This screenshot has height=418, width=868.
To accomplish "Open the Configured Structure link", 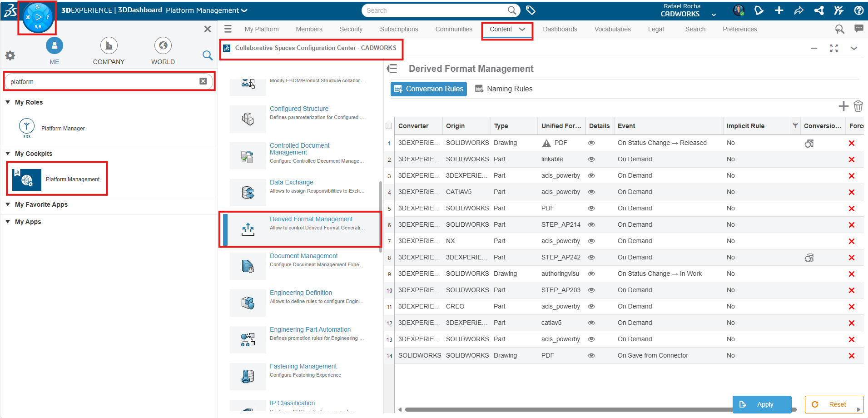I will [299, 109].
